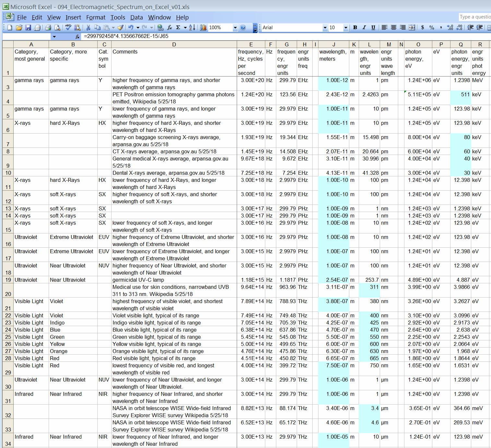Screen dimensions: 491x448
Task: Toggle italic formatting
Action: click(x=364, y=28)
